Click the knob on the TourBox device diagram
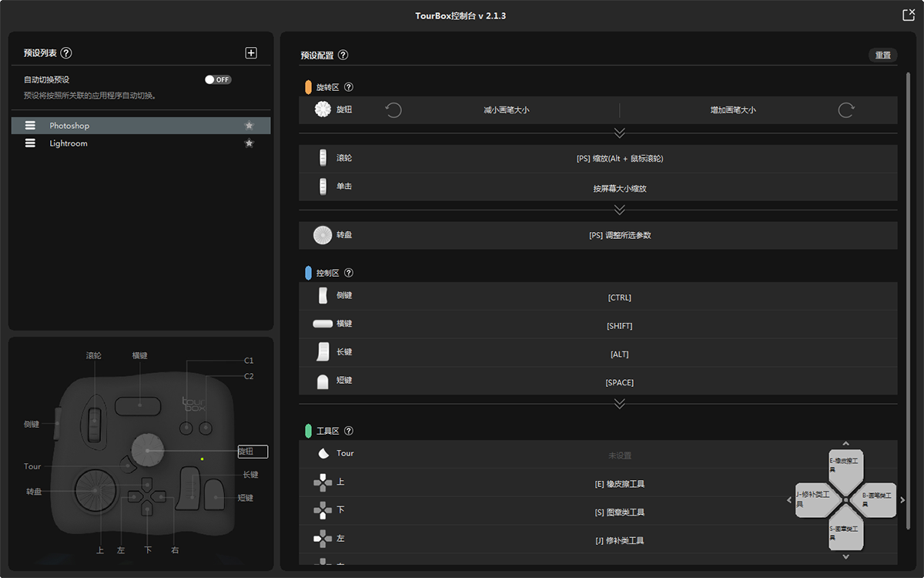This screenshot has height=578, width=924. pyautogui.click(x=147, y=449)
